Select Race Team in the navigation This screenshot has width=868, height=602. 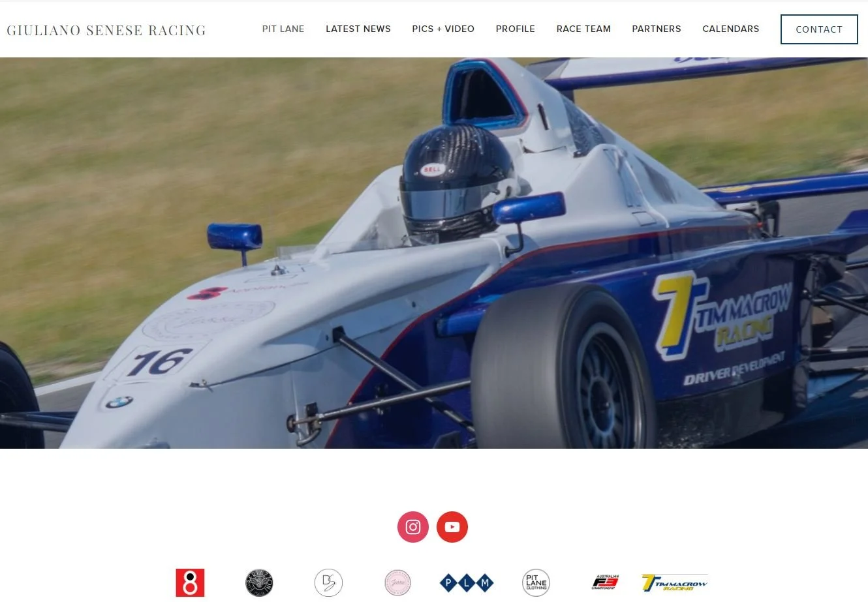click(x=583, y=29)
